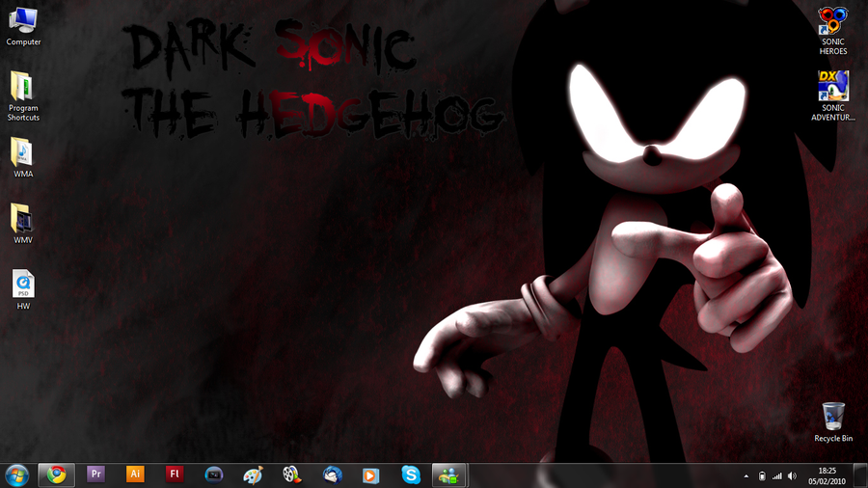Launch Adobe Premiere Pro from the taskbar
Viewport: 868px width, 488px height.
click(95, 474)
